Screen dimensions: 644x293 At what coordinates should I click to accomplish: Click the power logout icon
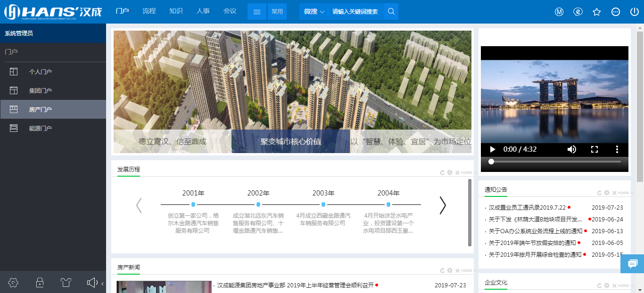634,12
